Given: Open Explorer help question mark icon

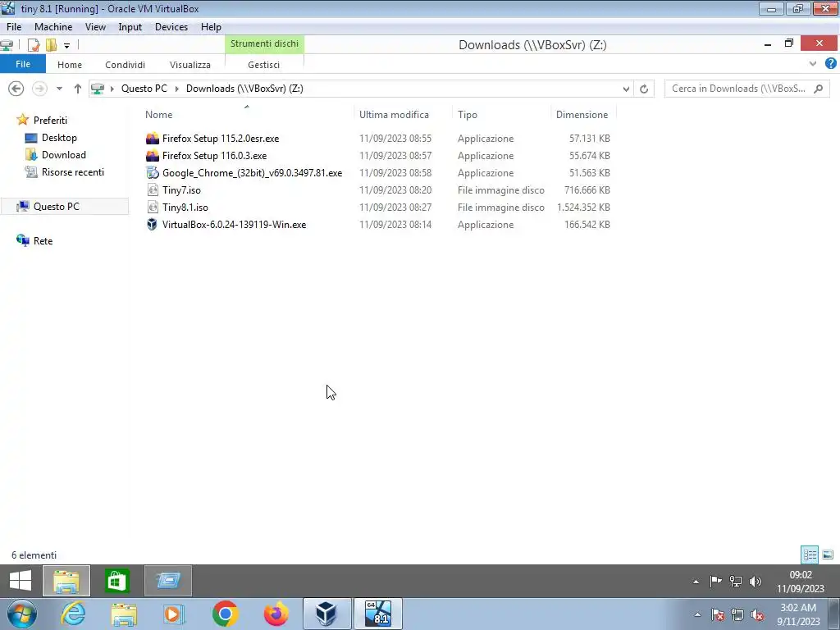Looking at the screenshot, I should (x=830, y=64).
